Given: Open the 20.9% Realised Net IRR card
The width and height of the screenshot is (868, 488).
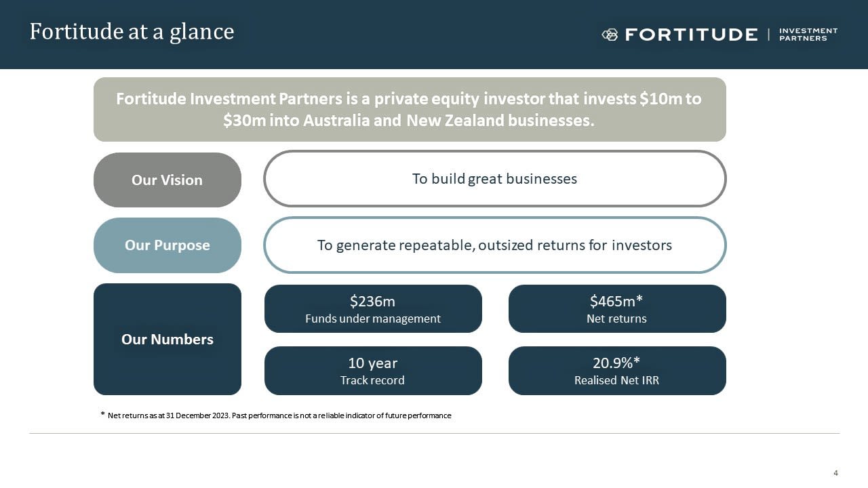Looking at the screenshot, I should point(616,371).
